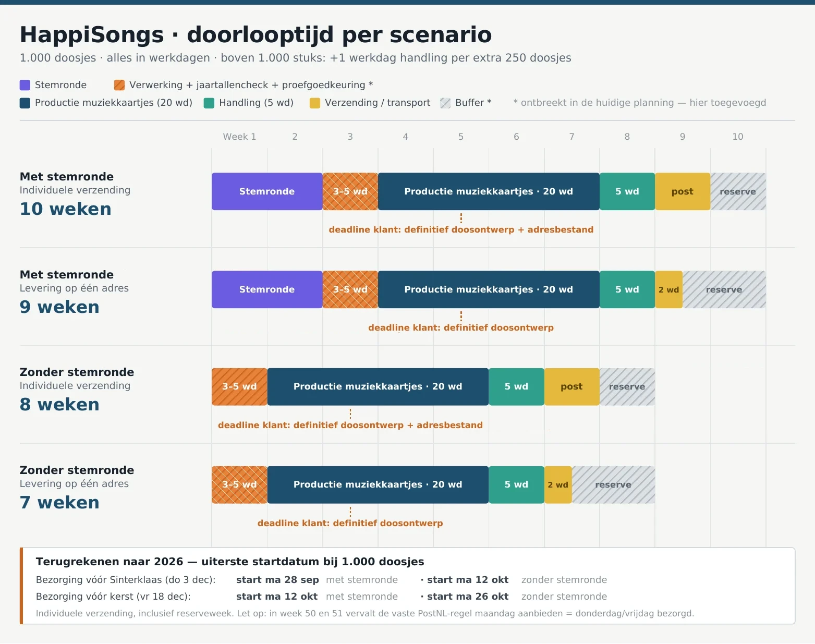
Task: Click "start ma 28 sep" in the Sinterklaas line
Action: 277,580
